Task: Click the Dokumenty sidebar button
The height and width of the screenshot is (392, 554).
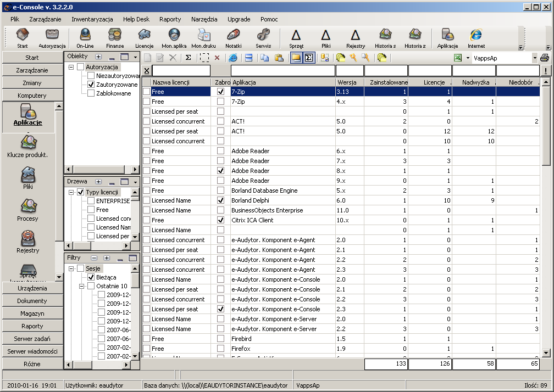Action: point(32,301)
